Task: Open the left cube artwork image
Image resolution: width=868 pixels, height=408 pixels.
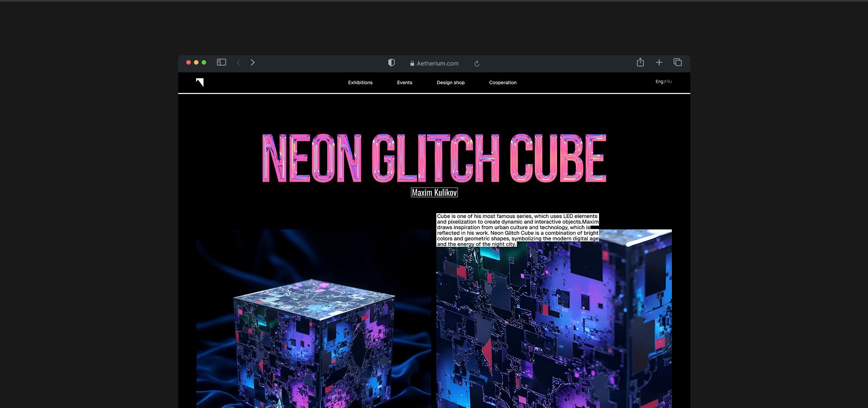Action: tap(313, 325)
